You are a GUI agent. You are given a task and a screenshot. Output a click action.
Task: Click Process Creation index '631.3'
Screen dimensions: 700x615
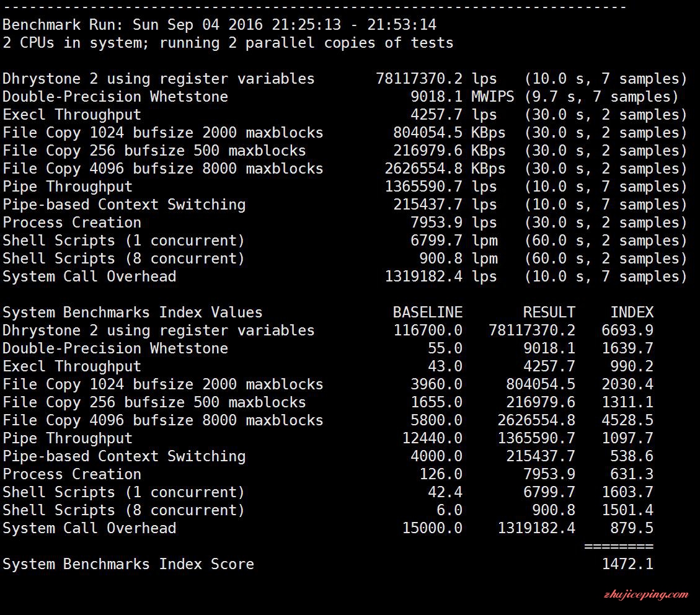[x=632, y=474]
